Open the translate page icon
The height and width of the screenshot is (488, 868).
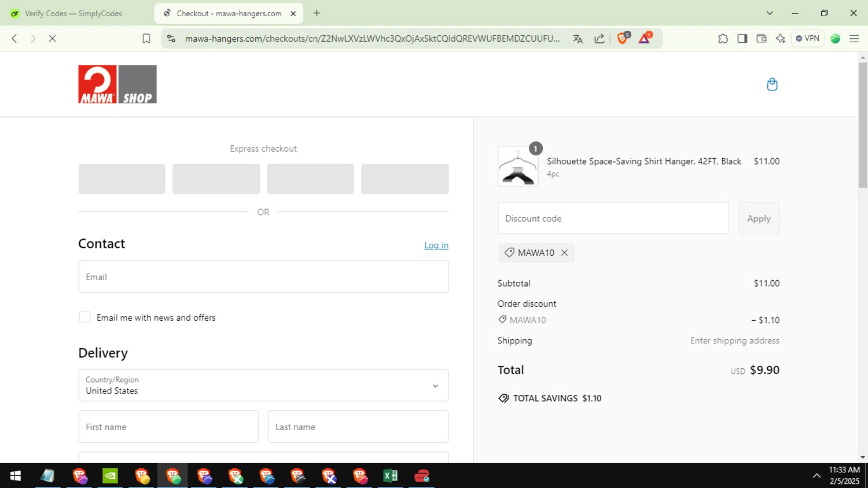click(x=578, y=39)
